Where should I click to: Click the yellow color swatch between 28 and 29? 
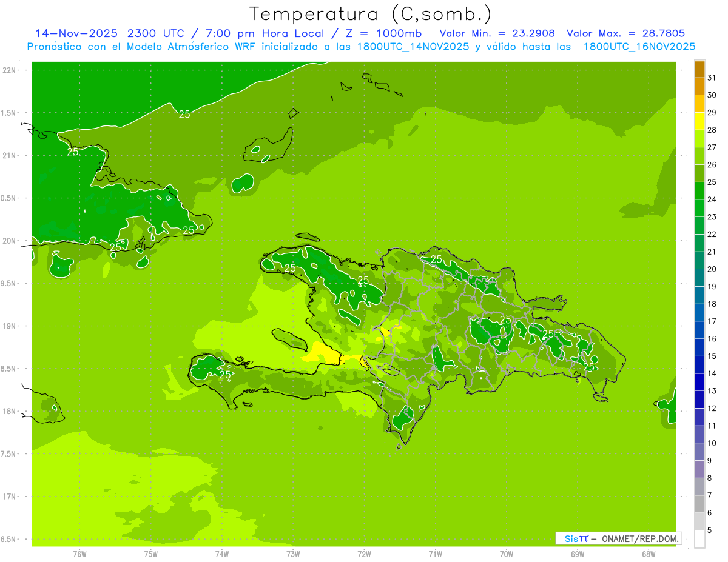(x=699, y=121)
